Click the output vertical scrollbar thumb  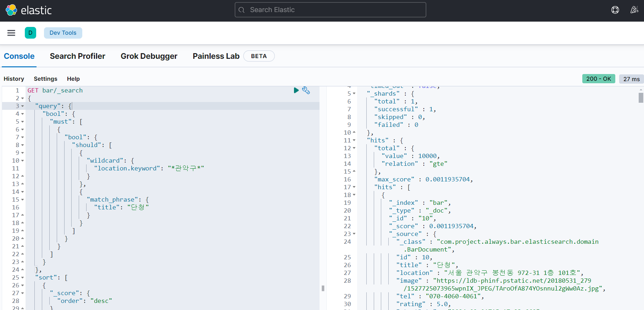[x=641, y=97]
